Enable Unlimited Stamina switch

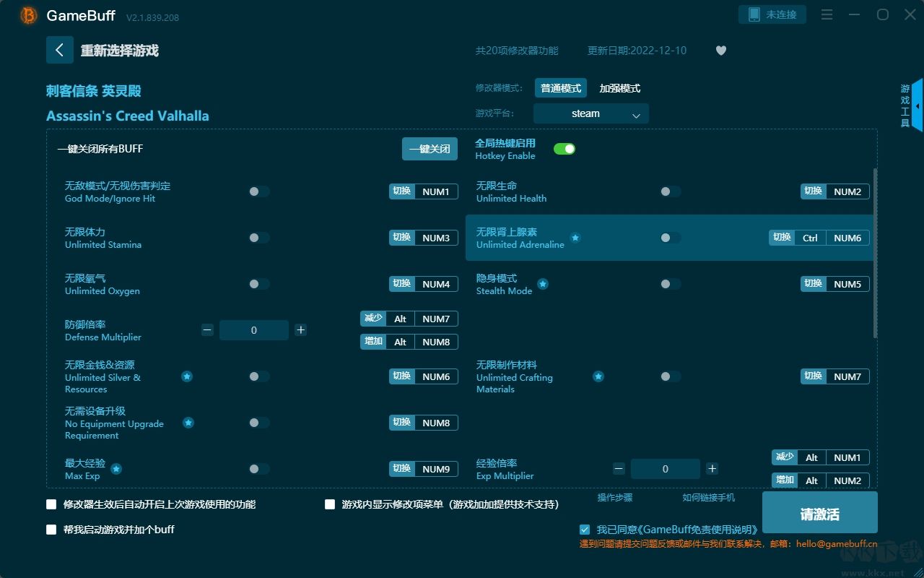259,238
